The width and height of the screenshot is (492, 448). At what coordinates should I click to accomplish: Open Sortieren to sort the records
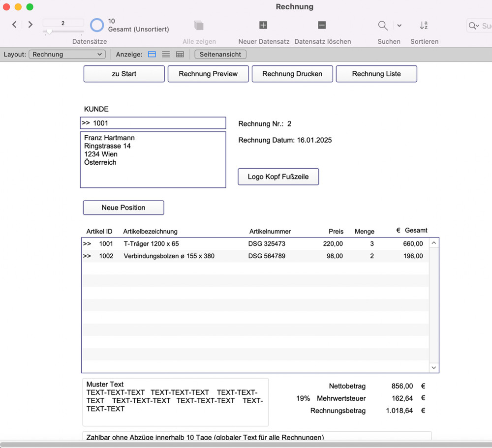[x=424, y=25]
